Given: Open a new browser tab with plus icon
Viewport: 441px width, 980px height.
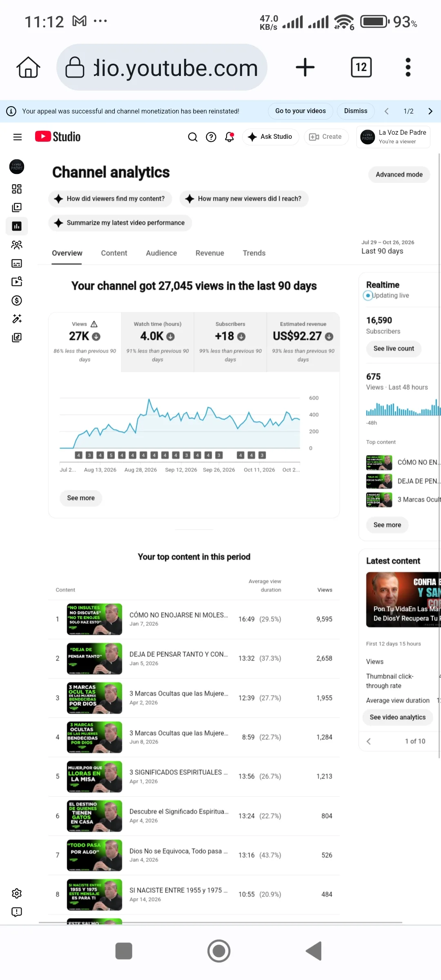Looking at the screenshot, I should [305, 67].
